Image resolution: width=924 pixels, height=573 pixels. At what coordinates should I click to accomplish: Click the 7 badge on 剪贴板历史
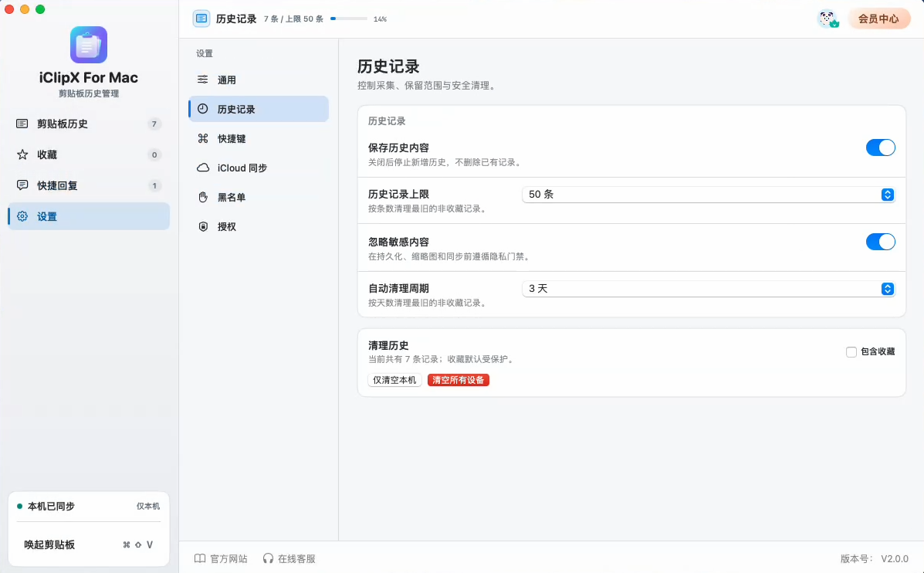[x=154, y=124]
